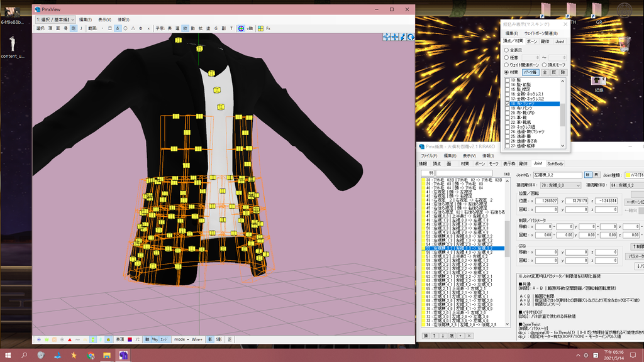Toggle Wire+ display mode

pyautogui.click(x=197, y=339)
